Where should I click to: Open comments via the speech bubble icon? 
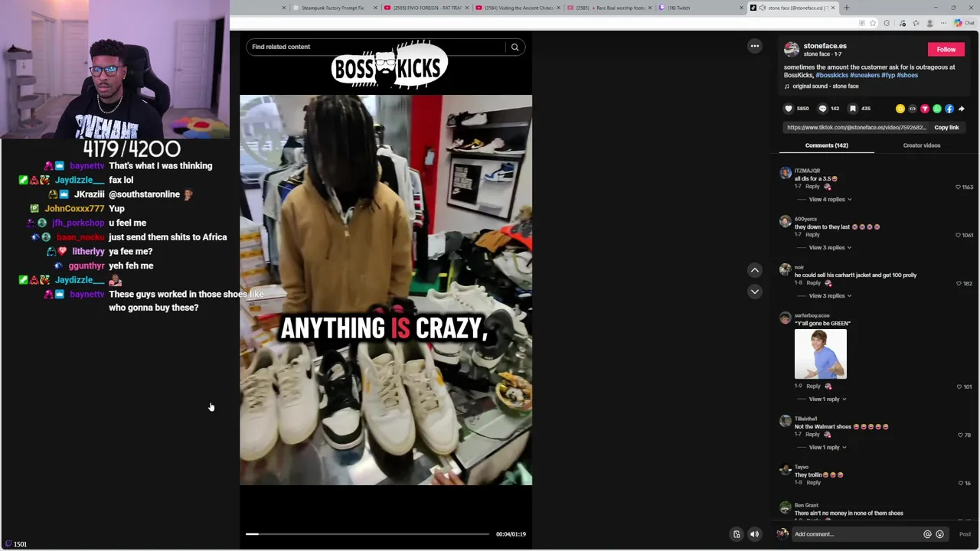pyautogui.click(x=823, y=109)
